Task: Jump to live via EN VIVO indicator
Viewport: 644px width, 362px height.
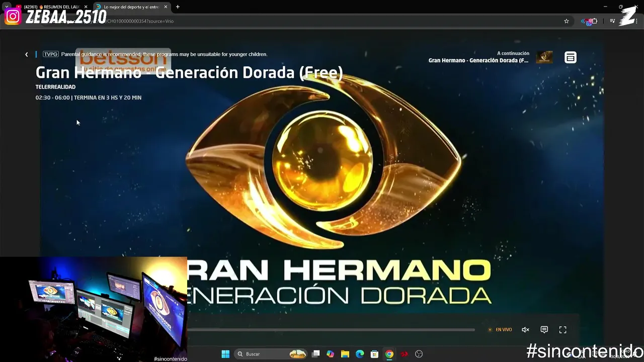Action: (x=500, y=330)
